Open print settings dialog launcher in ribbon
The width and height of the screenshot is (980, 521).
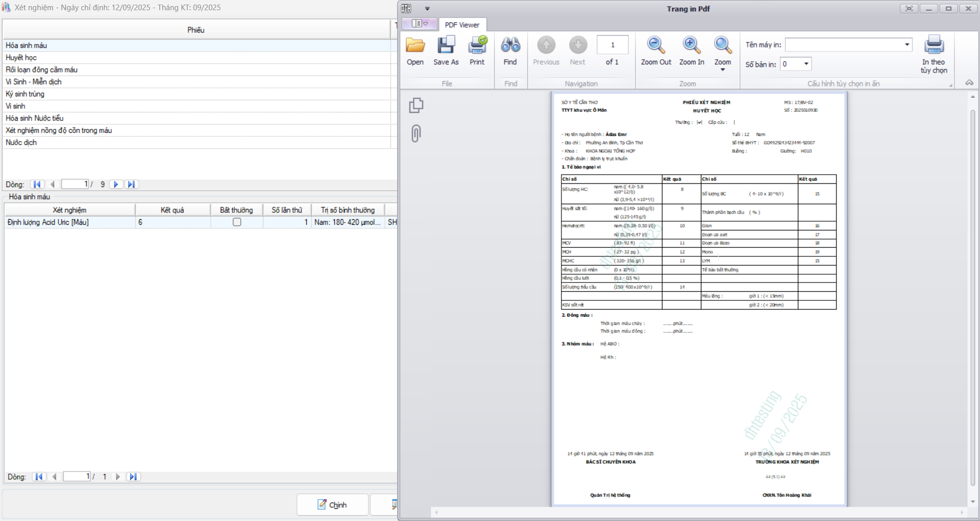tap(950, 85)
